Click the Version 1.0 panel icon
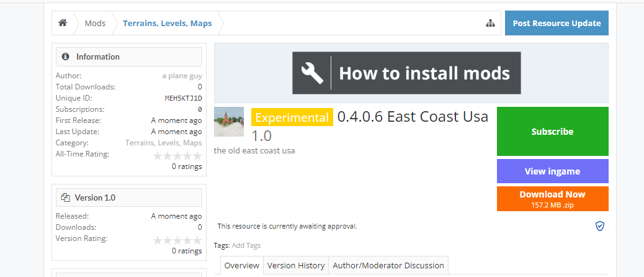The image size is (644, 277). point(66,198)
